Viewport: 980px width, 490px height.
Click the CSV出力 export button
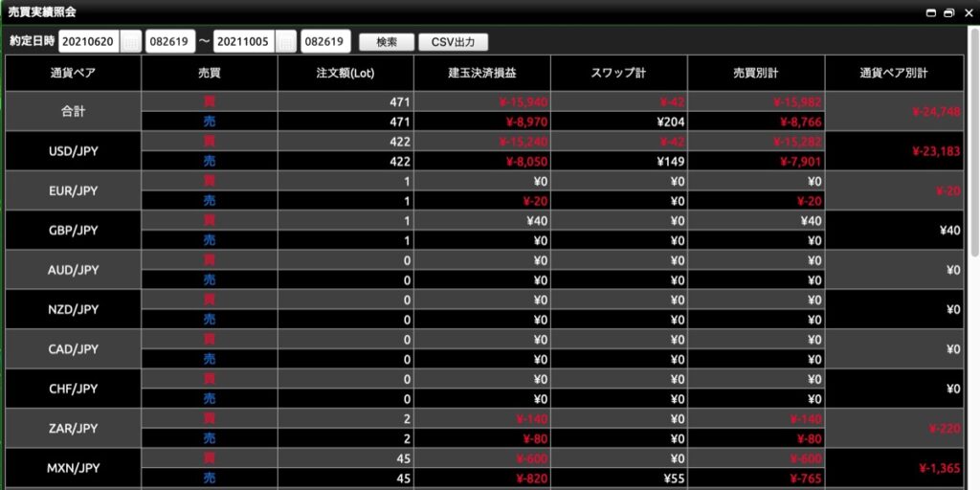(453, 42)
